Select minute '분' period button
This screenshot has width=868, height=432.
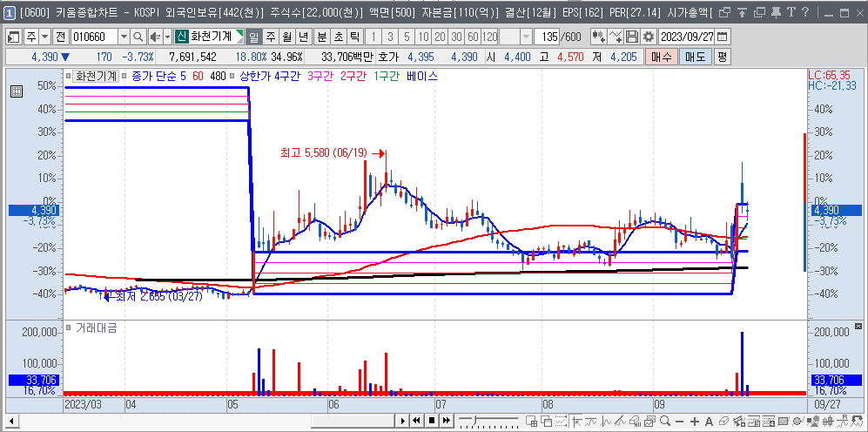coord(321,37)
